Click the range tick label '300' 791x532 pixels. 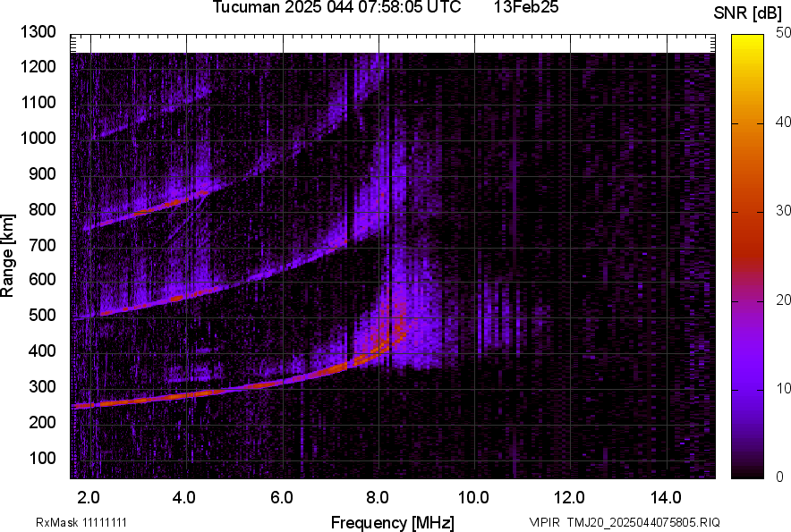pos(42,386)
